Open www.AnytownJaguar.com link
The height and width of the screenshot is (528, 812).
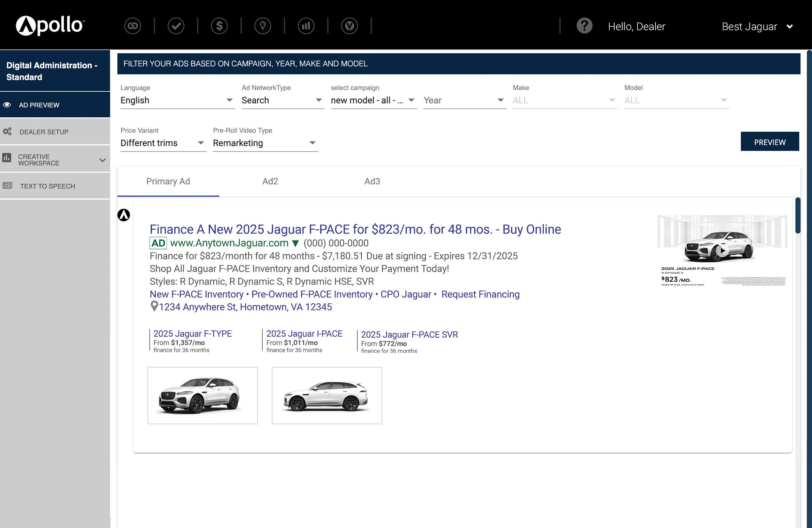[x=229, y=243]
